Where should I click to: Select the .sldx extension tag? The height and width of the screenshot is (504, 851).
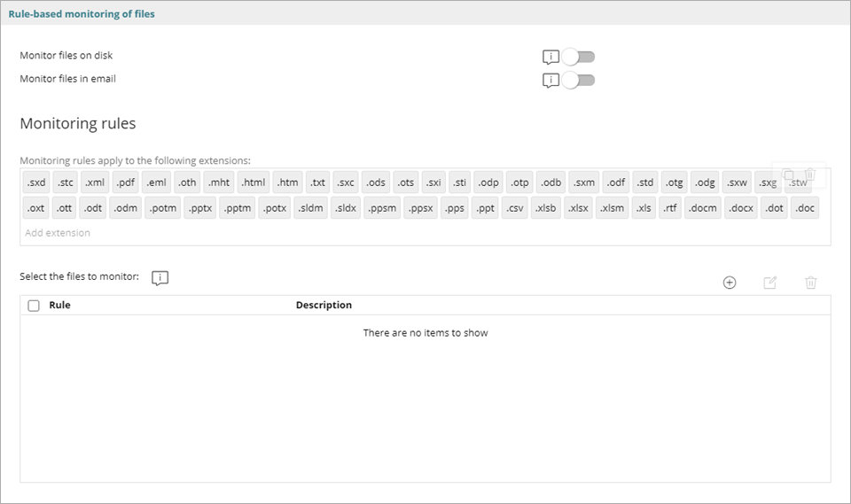coord(346,208)
